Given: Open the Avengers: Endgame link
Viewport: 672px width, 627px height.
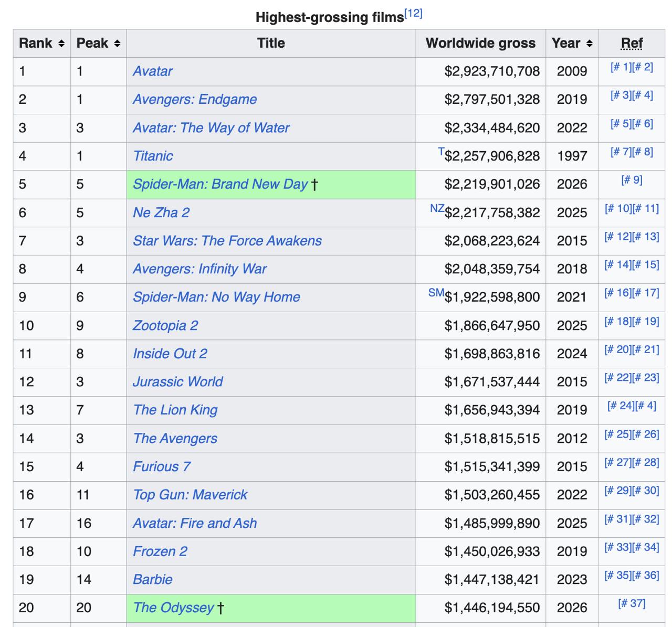Looking at the screenshot, I should (195, 100).
